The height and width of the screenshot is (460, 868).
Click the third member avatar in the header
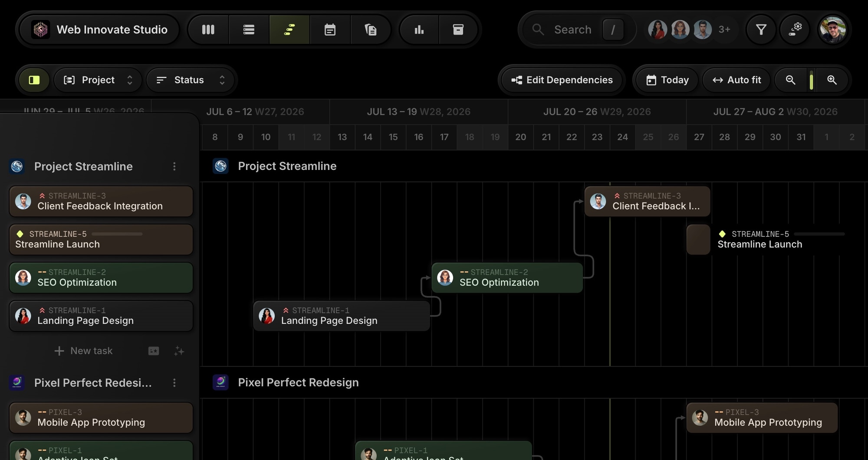click(x=703, y=29)
